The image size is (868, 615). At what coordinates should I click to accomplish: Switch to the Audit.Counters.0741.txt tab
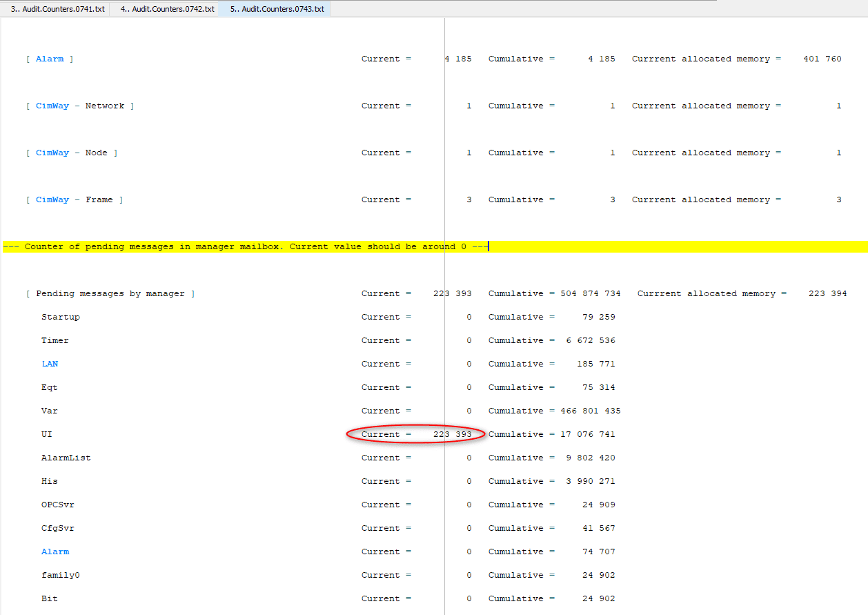(x=55, y=9)
